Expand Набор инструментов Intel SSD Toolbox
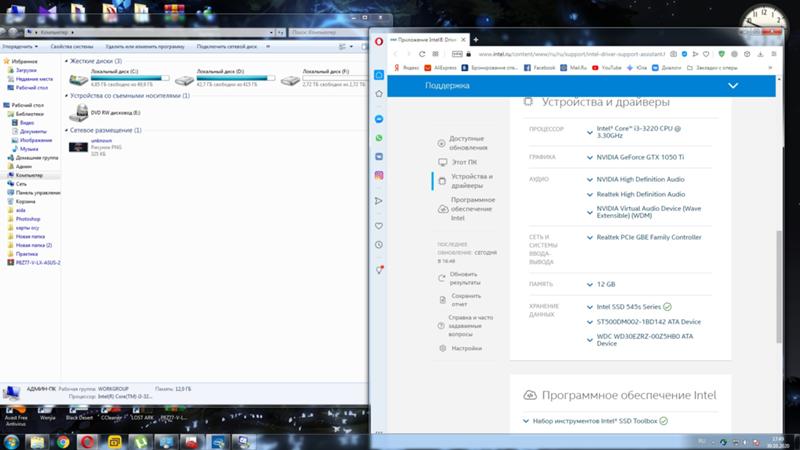Viewport: 800px width, 450px height. (526, 421)
